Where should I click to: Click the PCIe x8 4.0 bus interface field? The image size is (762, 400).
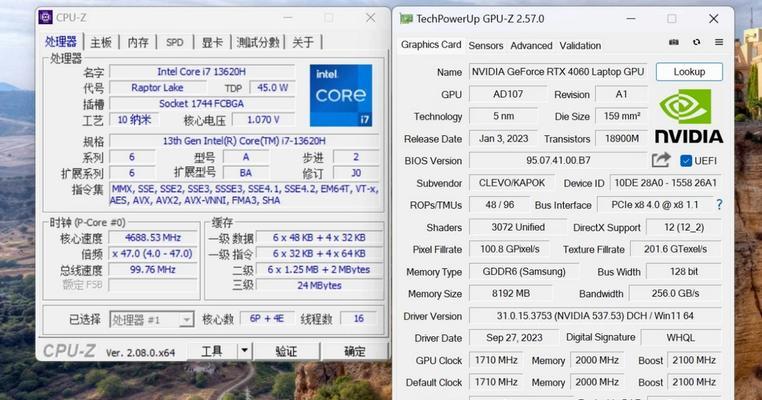pos(655,205)
